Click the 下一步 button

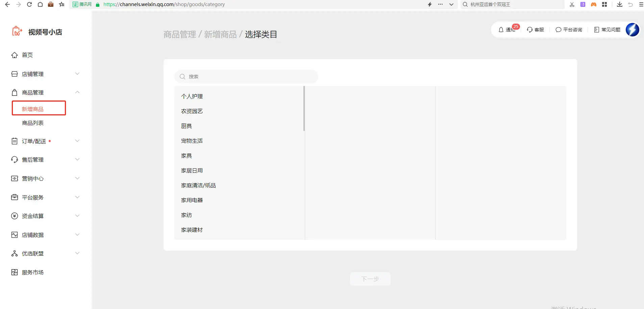coord(370,279)
